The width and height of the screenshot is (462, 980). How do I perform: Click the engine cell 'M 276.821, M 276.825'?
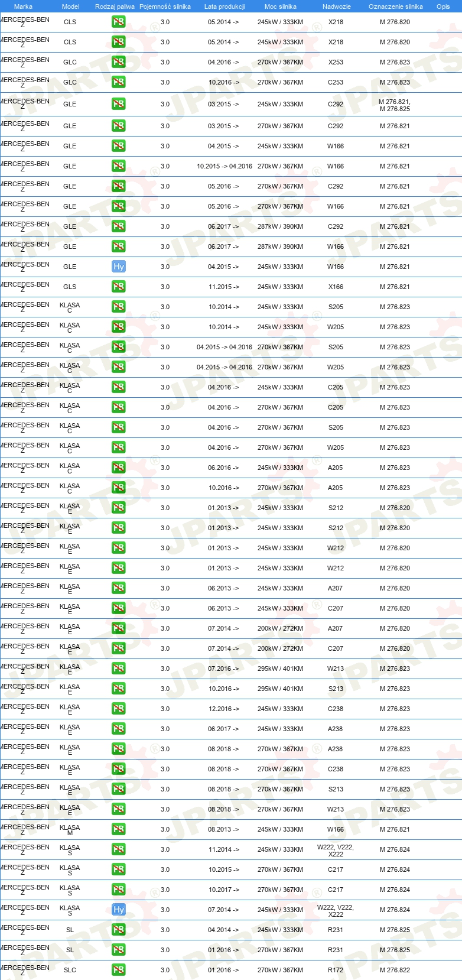click(395, 105)
